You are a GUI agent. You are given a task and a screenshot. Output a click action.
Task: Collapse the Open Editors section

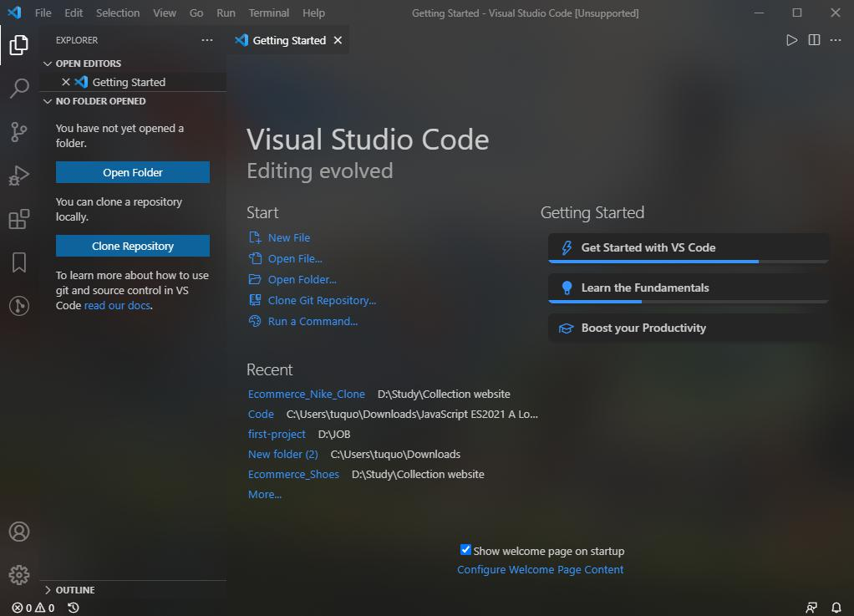pos(88,64)
